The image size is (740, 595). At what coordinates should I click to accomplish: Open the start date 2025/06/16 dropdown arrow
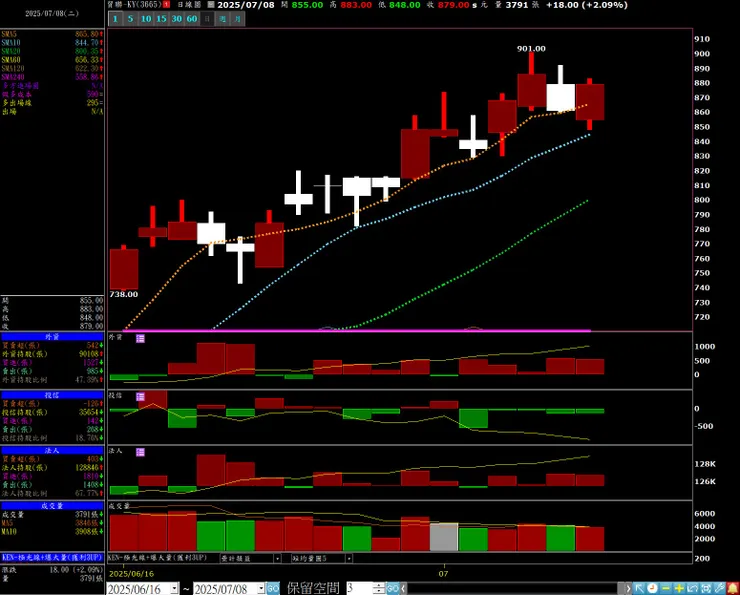tap(174, 588)
